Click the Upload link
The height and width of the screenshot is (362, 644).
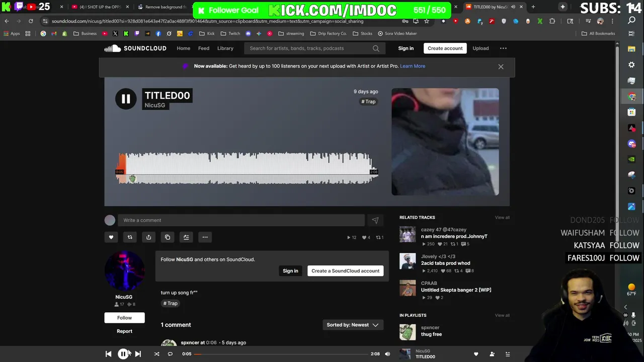[480, 48]
